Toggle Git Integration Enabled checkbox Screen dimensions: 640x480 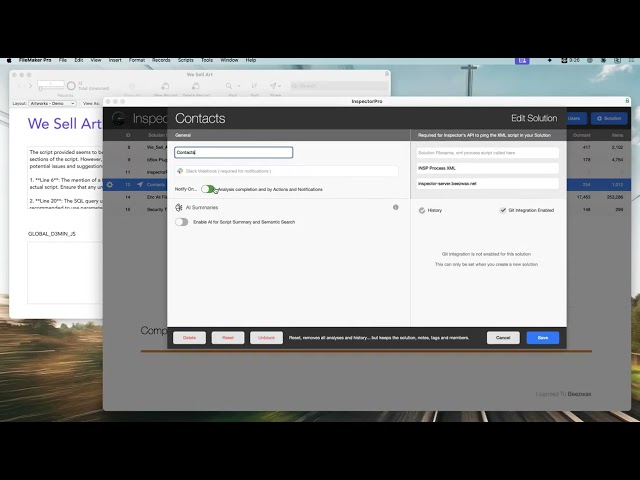pyautogui.click(x=503, y=210)
